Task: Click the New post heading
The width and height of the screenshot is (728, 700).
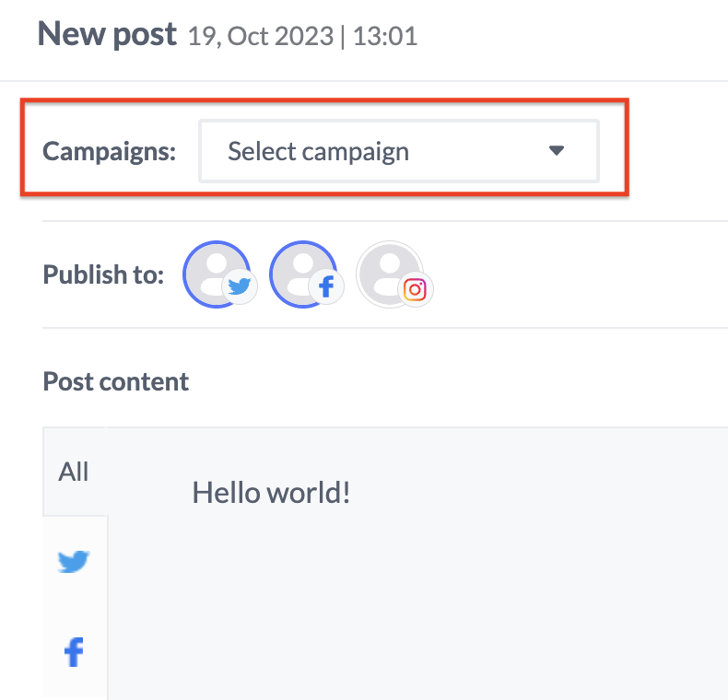Action: (106, 35)
